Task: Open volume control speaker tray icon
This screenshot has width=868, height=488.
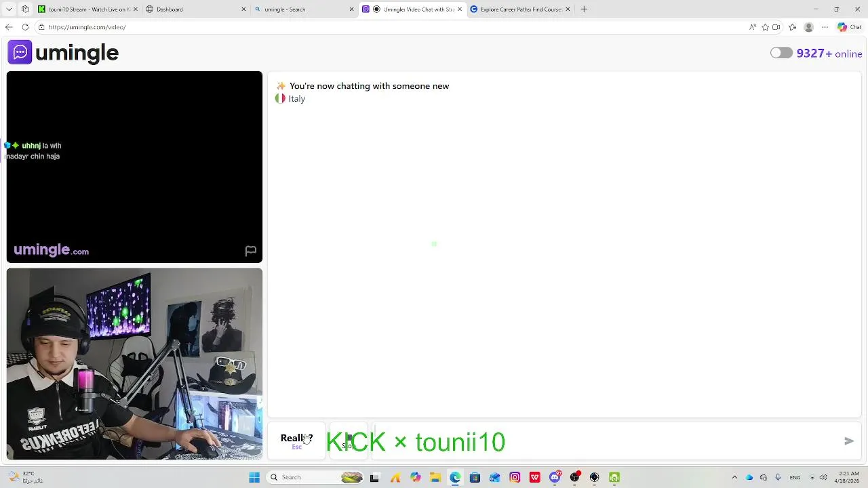Action: [825, 477]
